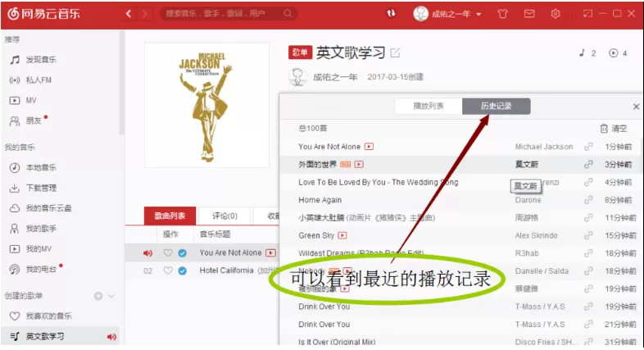Click the search magnifier icon
Screen dimensions: 644x350
[x=288, y=14]
